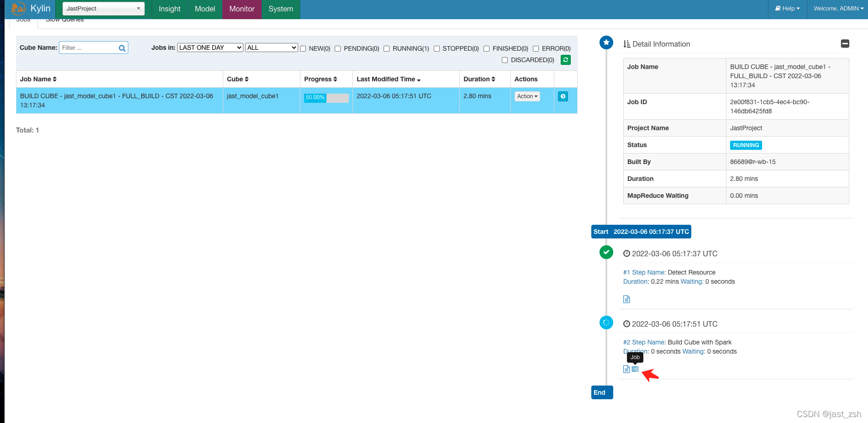The image size is (868, 423).
Task: Click the search icon in Cube Name filter
Action: point(122,48)
